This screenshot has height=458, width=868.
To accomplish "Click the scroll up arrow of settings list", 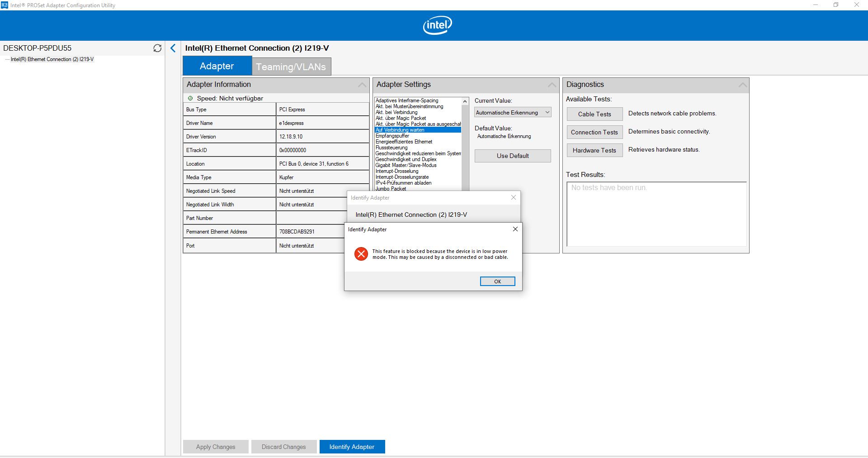I will 465,101.
